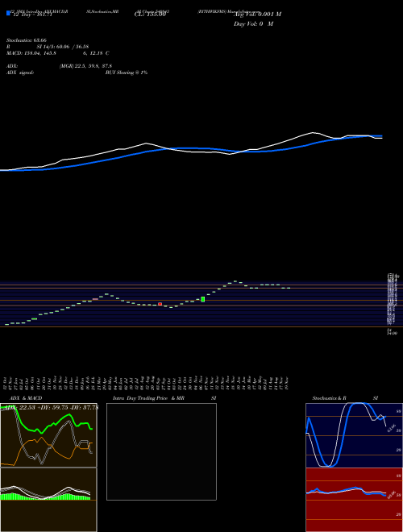Image resolution: width=403 pixels, height=532 pixels.
Task: Click the 'ADX signal:' label
Action: point(20,73)
